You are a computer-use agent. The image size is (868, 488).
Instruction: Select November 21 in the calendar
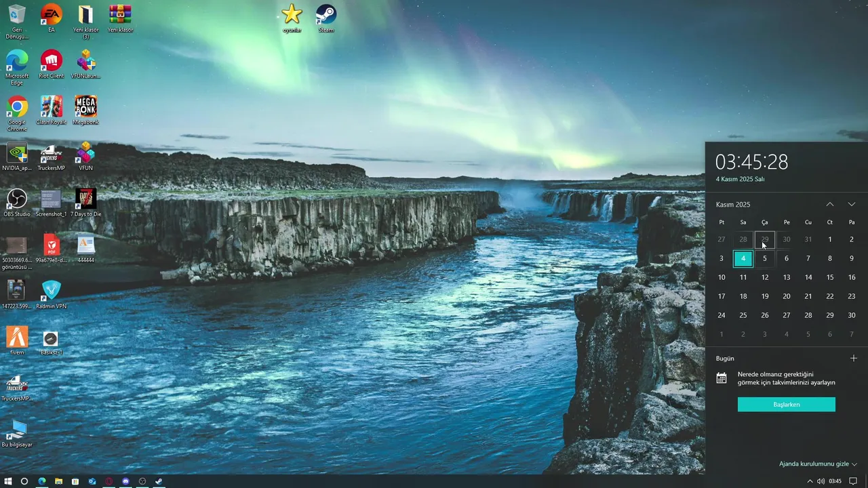pyautogui.click(x=808, y=296)
